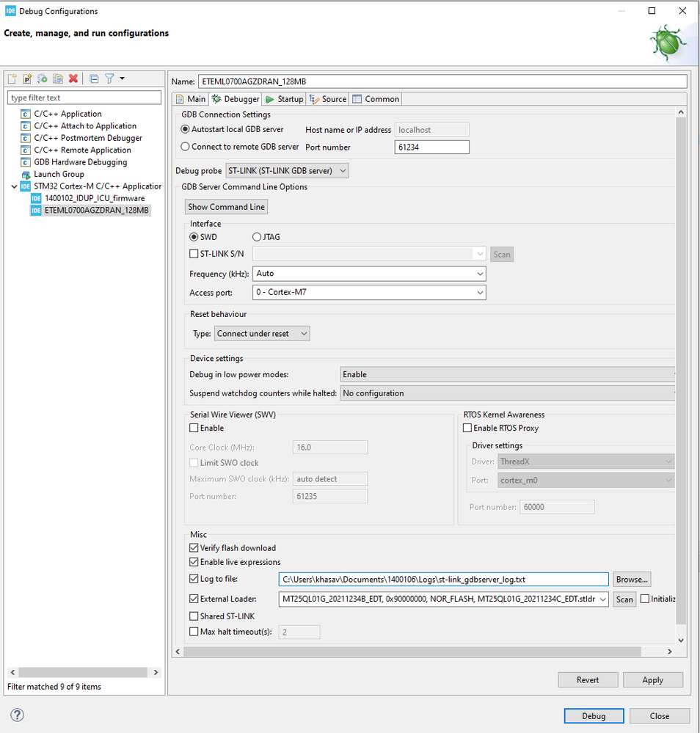Enable ST-LINK S/N checkbox
700x733 pixels.
coord(194,254)
